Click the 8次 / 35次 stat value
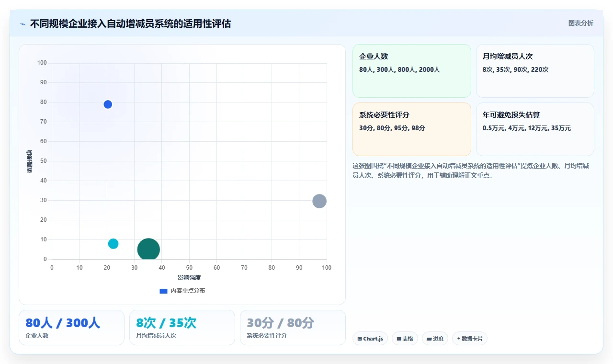The image size is (613, 364). pyautogui.click(x=166, y=323)
